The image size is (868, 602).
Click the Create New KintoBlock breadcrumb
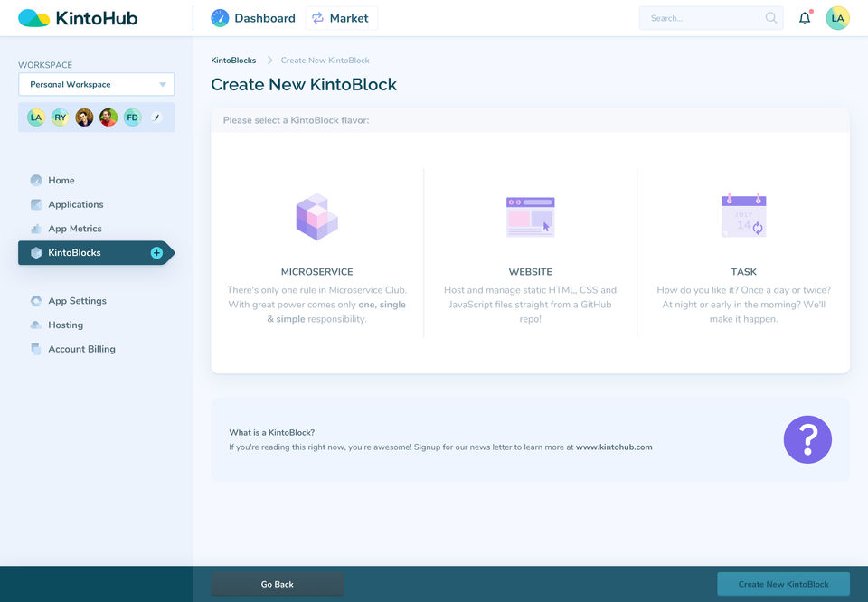coord(325,61)
